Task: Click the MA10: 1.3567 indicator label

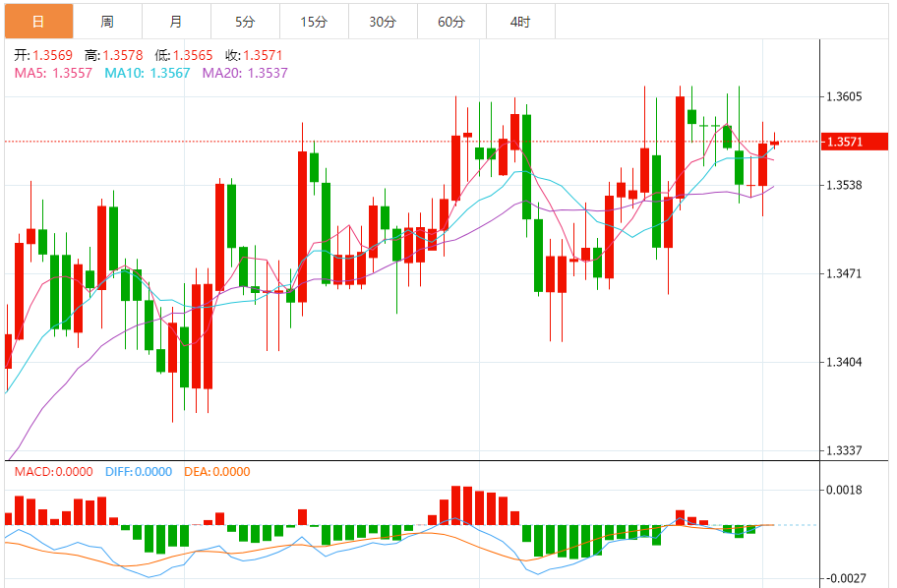Action: click(x=147, y=73)
